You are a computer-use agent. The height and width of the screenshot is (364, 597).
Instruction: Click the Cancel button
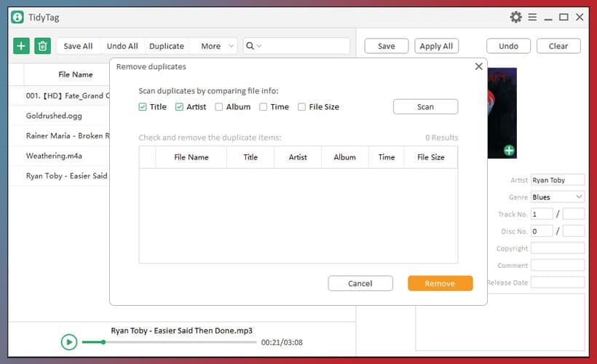pyautogui.click(x=360, y=284)
